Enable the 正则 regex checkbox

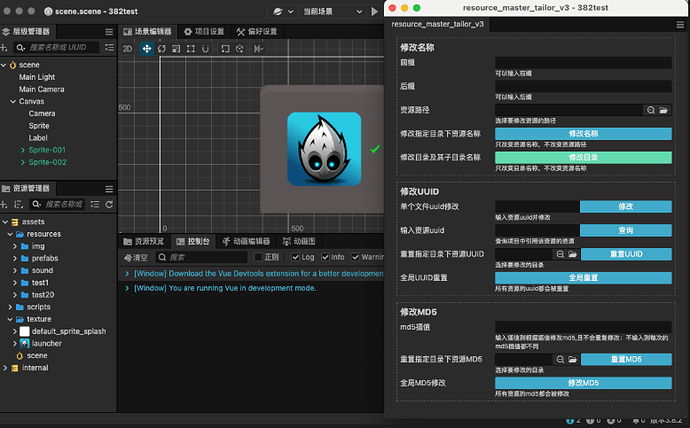[258, 257]
